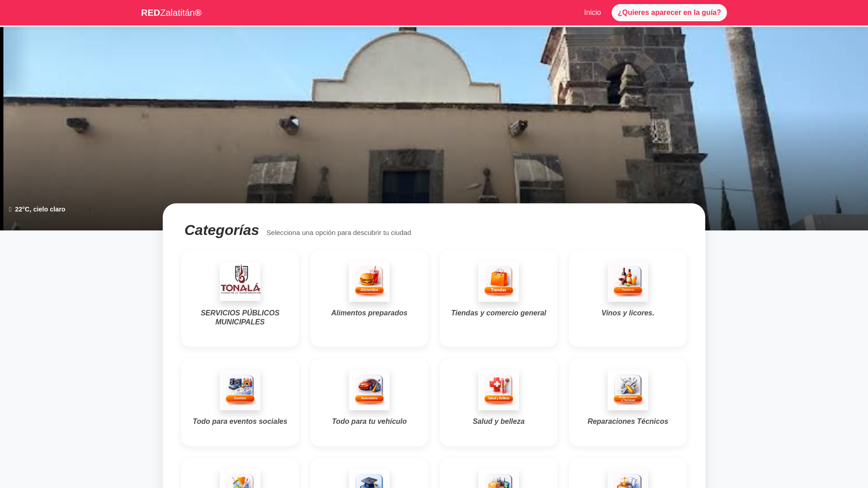The height and width of the screenshot is (488, 868).
Task: Click the Reparaciones y Técnicos tools icon
Action: coord(627,389)
